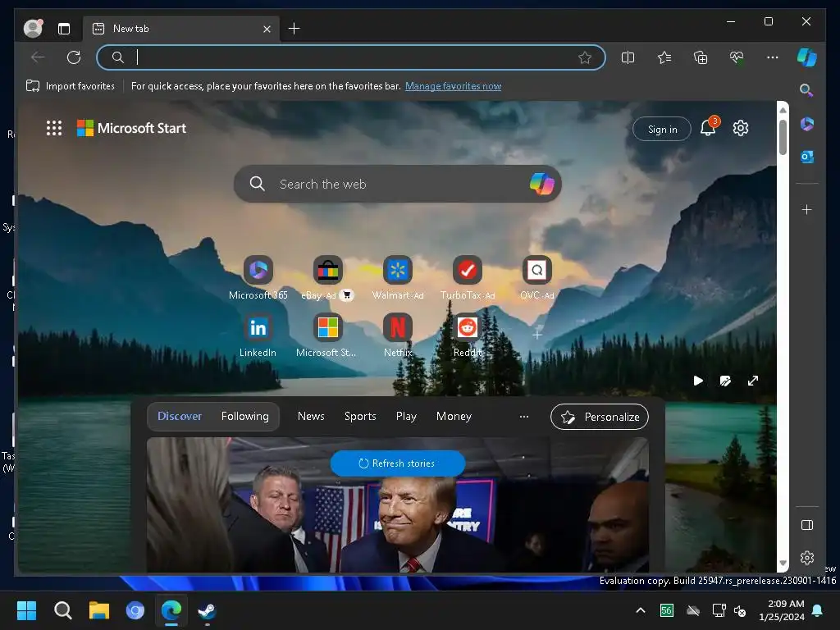This screenshot has height=630, width=840.
Task: Click the Microsoft Start logo
Action: click(x=132, y=128)
